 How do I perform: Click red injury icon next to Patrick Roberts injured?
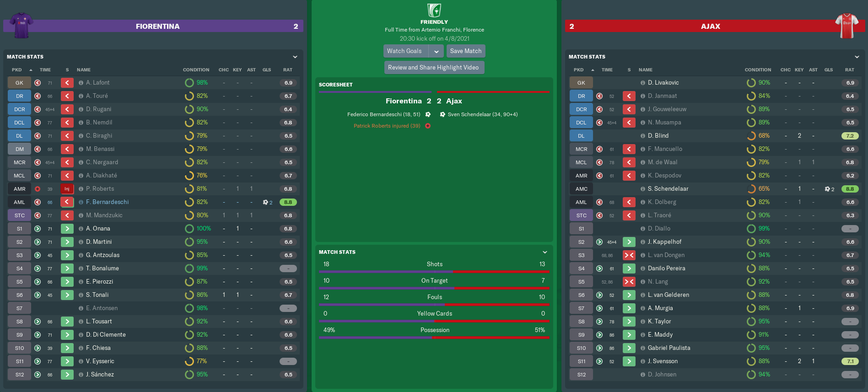[x=428, y=126]
